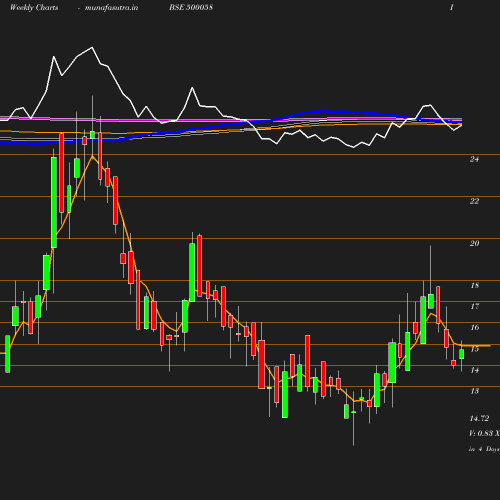Viewport: 500px width, 500px height.
Task: Click the price axis label '17'
Action: [x=475, y=306]
